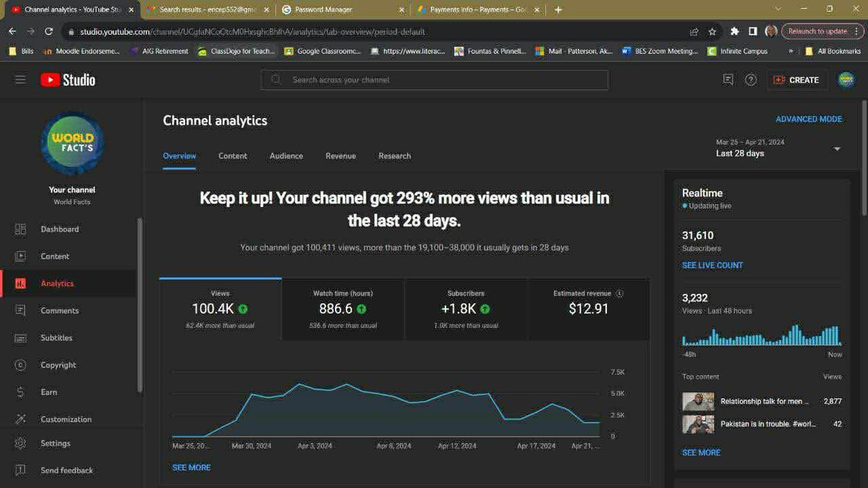
Task: Click the YouTube Studio logo
Action: [x=68, y=80]
